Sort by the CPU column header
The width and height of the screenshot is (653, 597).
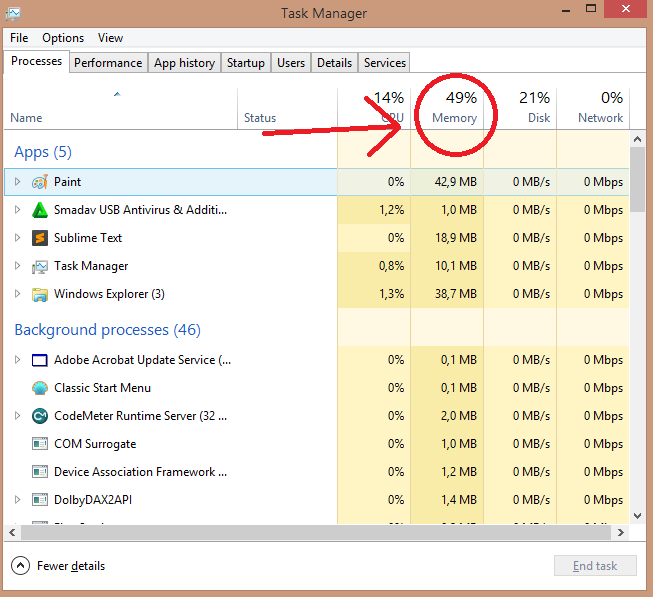coord(374,109)
